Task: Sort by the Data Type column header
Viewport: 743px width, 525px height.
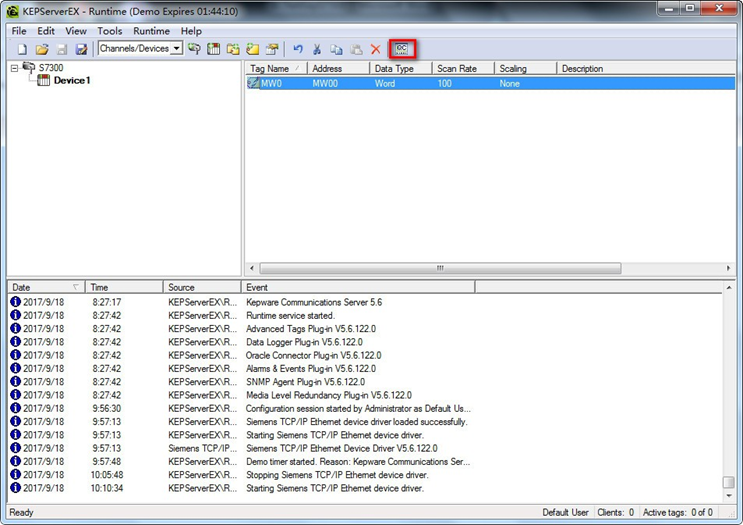Action: 401,68
